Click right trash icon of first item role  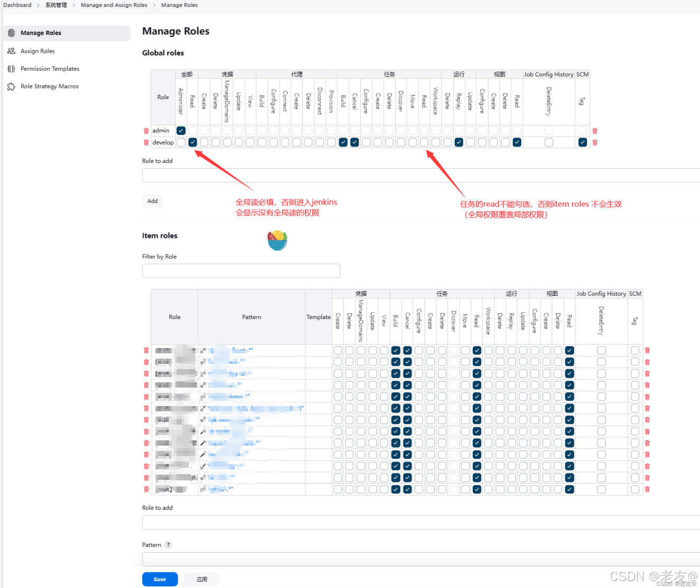click(x=647, y=350)
